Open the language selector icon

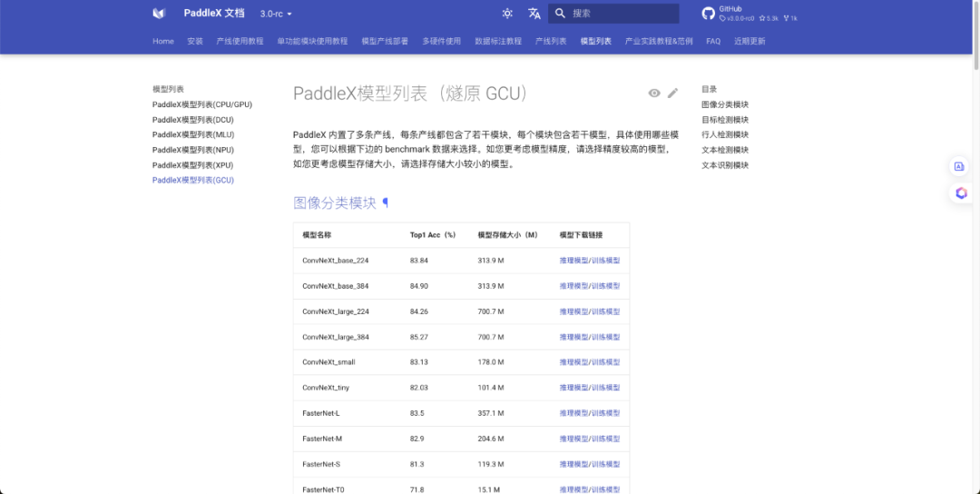(x=534, y=13)
